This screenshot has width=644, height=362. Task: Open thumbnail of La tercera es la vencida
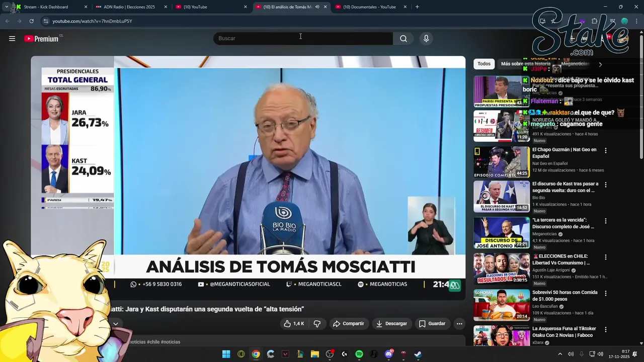tap(502, 233)
